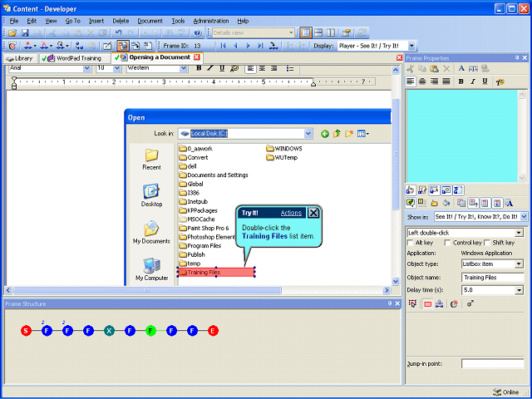Click the Undo arrow icon
The width and height of the screenshot is (532, 399).
[x=118, y=33]
